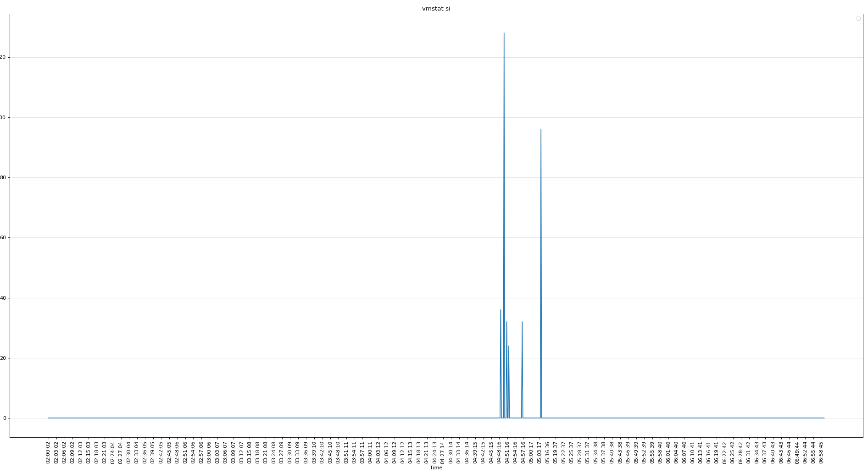Click the x-axis tick label '03:45:10'
This screenshot has width=868, height=473.
click(330, 453)
